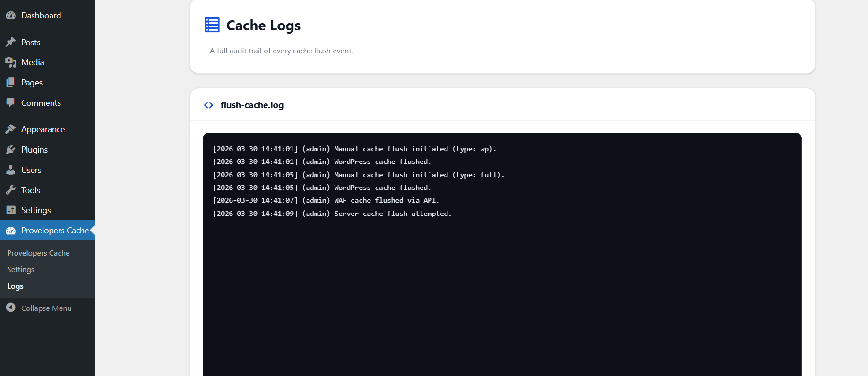Click the log line with type: full
This screenshot has height=376, width=868.
(359, 175)
